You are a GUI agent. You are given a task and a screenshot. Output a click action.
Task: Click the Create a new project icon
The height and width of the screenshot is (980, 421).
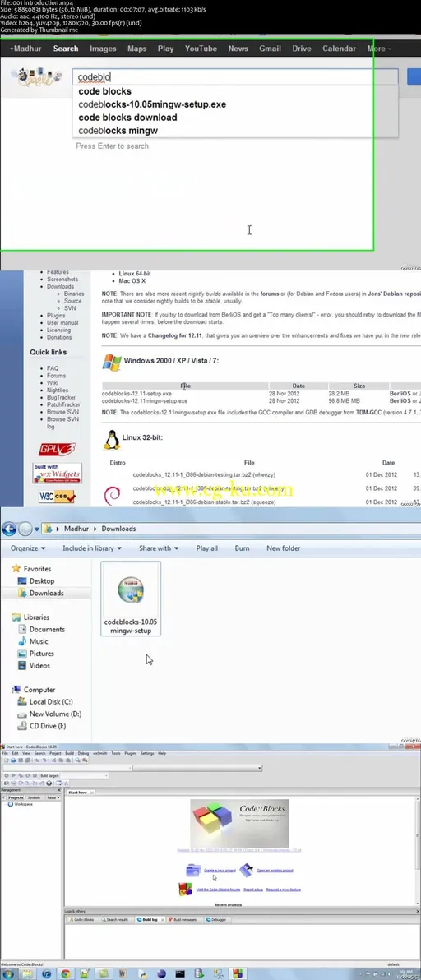[193, 870]
